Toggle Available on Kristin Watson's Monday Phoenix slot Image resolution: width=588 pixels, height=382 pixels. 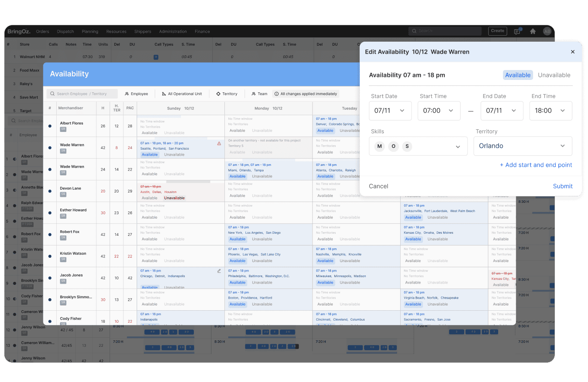coord(237,261)
